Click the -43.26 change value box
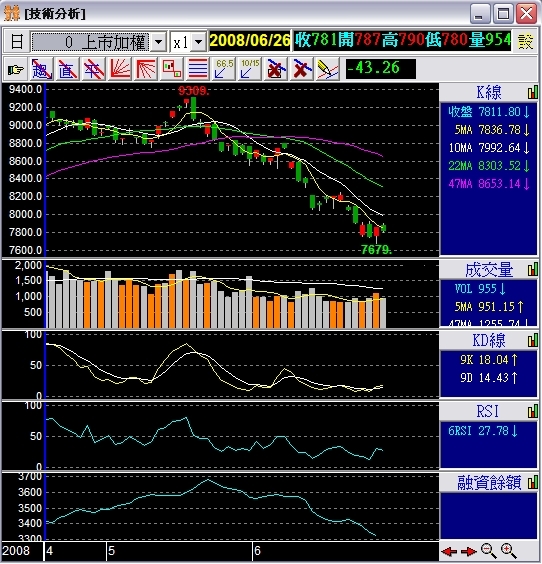 381,69
